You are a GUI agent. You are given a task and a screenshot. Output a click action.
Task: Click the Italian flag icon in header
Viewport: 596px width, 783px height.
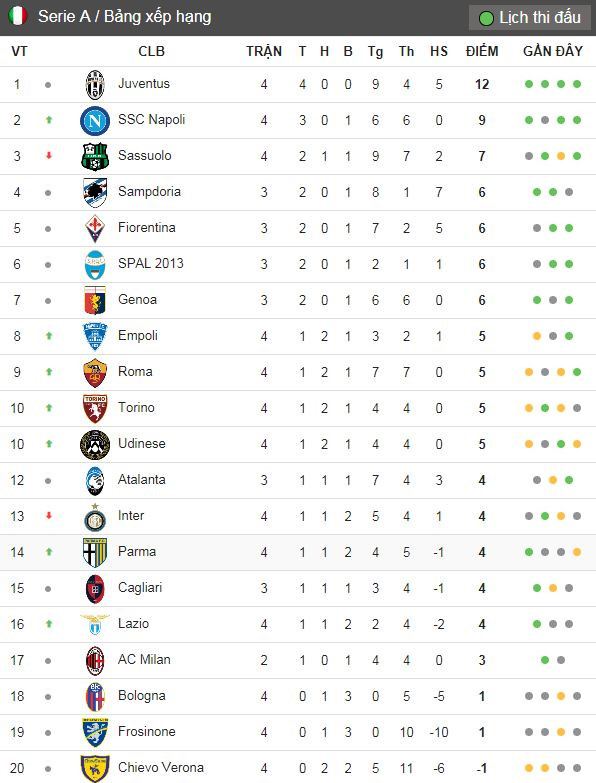(17, 16)
